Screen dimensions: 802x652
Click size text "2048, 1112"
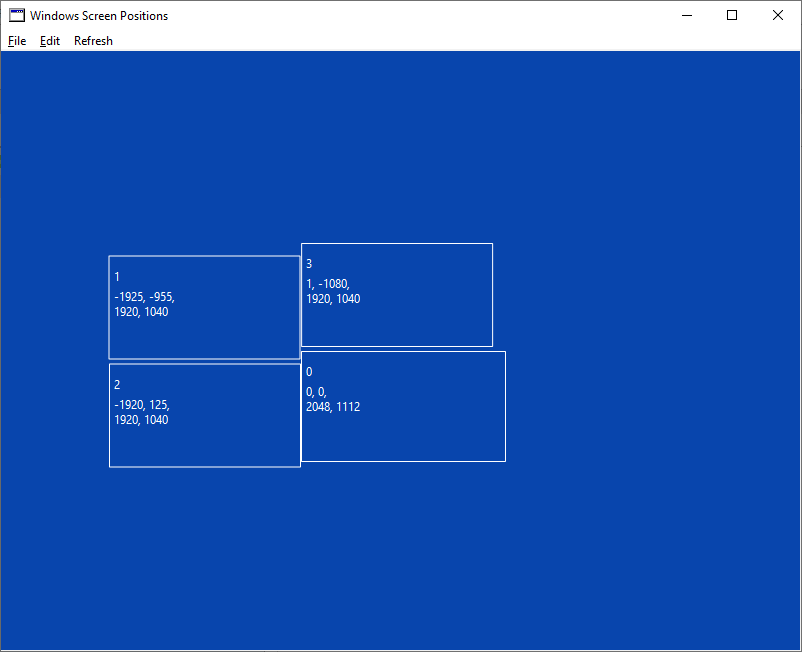pos(333,407)
